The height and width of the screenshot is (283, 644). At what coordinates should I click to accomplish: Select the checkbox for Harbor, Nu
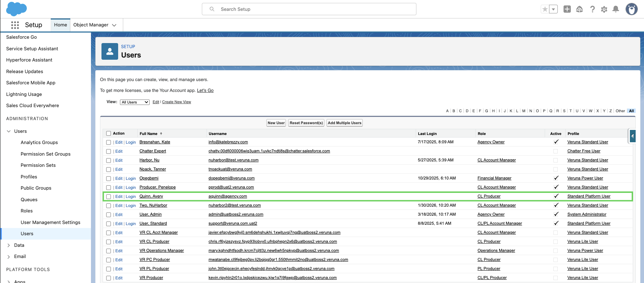pos(108,161)
